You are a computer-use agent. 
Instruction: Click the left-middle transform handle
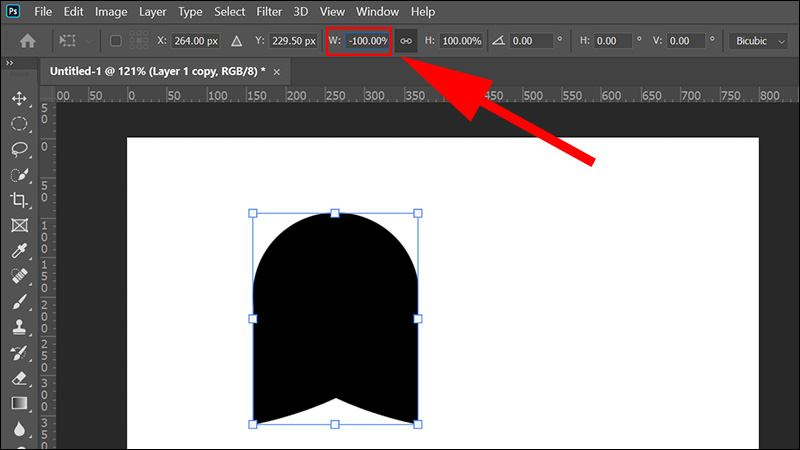(253, 319)
